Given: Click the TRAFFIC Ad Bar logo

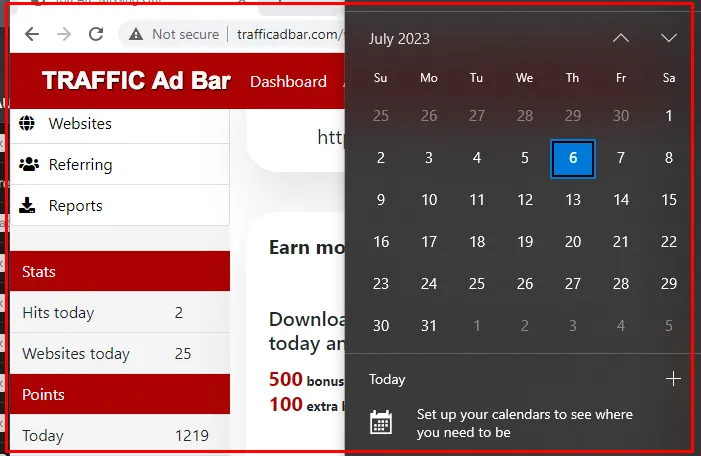Looking at the screenshot, I should (136, 81).
